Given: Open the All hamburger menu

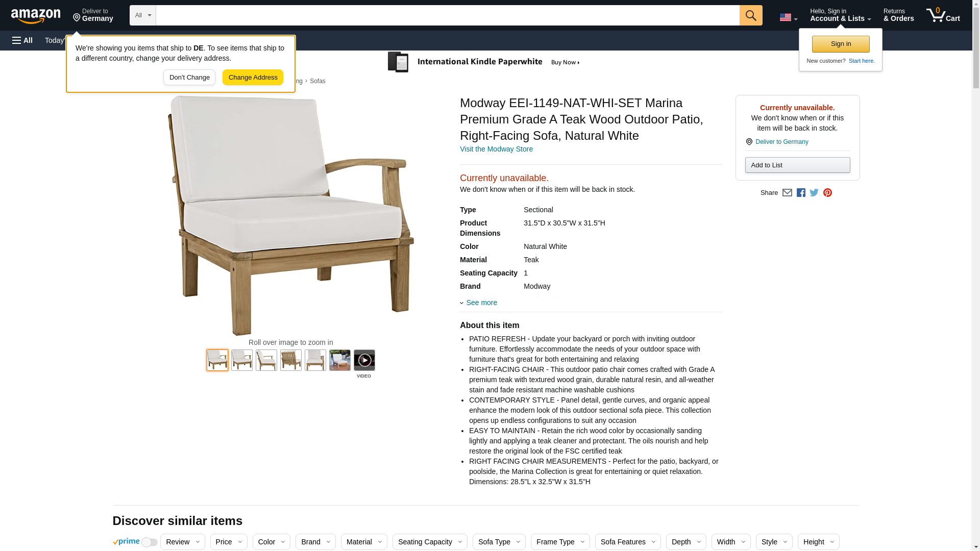Looking at the screenshot, I should [x=22, y=40].
